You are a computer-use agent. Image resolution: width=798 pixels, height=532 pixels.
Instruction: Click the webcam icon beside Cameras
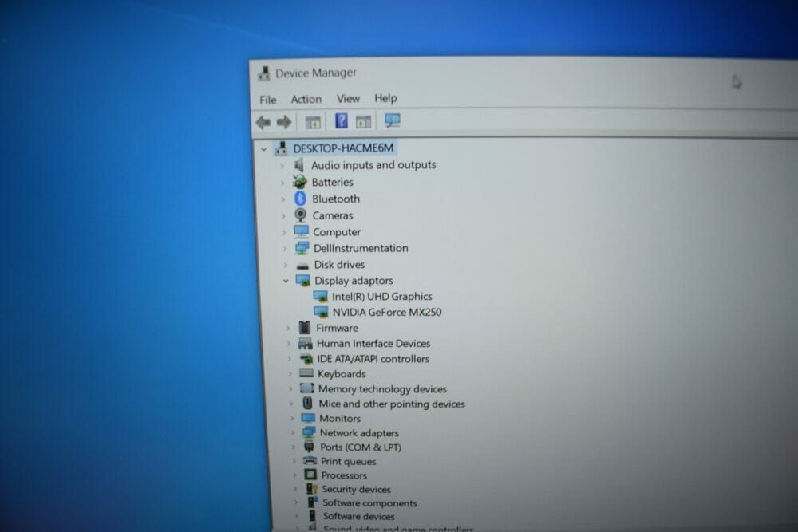pos(301,215)
